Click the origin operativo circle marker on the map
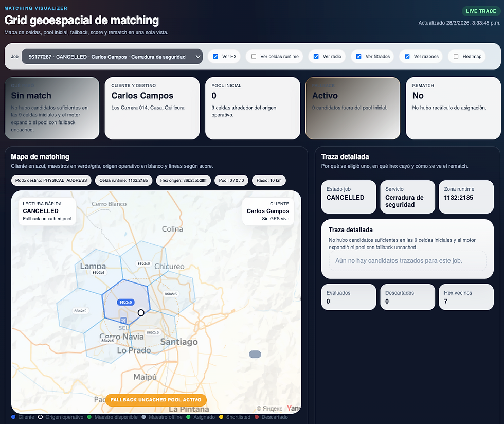 (x=141, y=313)
